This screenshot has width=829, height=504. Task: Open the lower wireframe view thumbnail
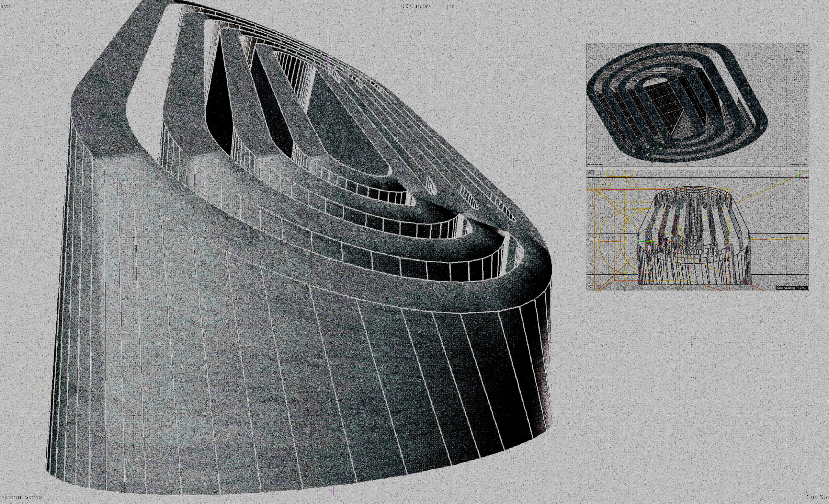point(698,230)
